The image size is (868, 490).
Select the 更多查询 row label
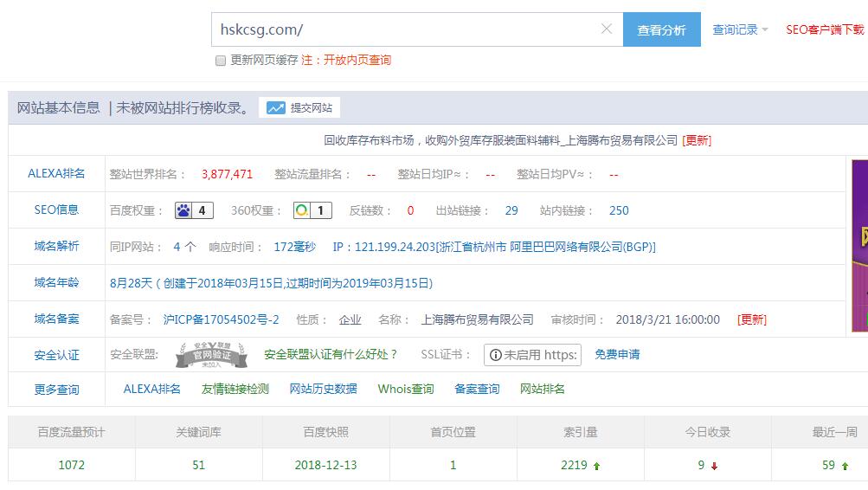click(56, 390)
